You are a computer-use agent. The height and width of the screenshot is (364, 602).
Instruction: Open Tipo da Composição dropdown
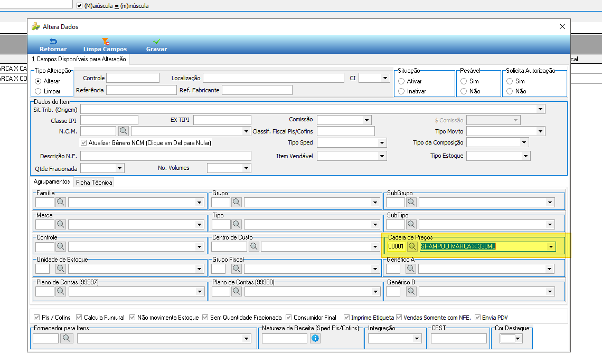click(x=524, y=142)
